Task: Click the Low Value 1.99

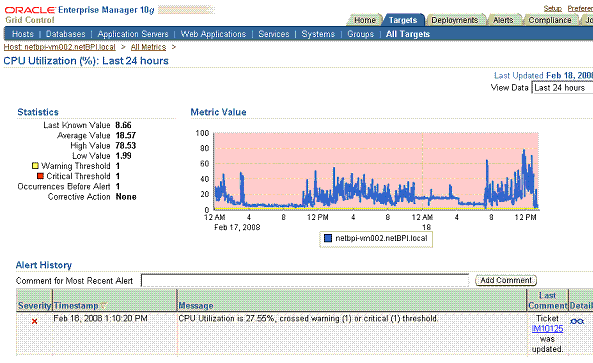Action: click(x=123, y=156)
